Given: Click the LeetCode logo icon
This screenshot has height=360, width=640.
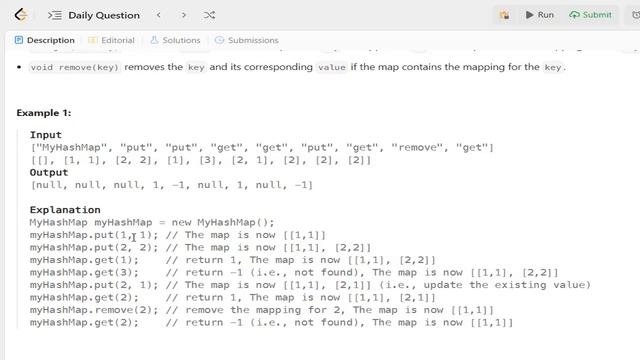Looking at the screenshot, I should point(20,15).
